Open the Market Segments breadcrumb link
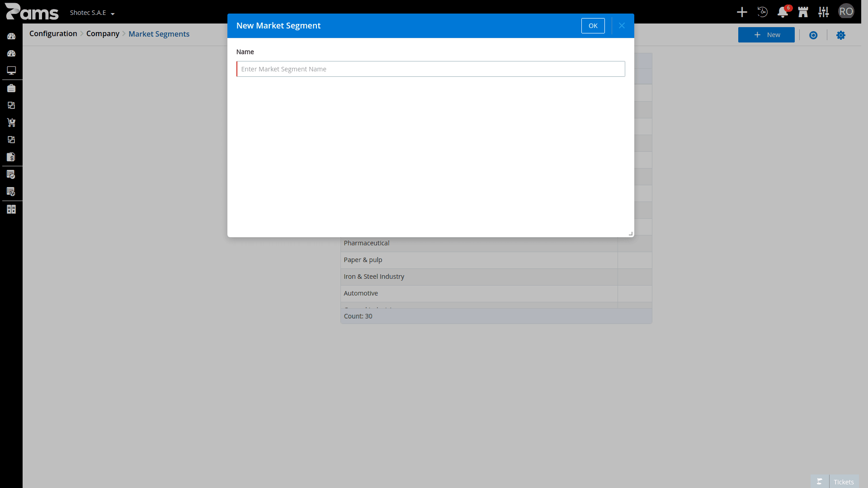868x488 pixels. [x=159, y=34]
